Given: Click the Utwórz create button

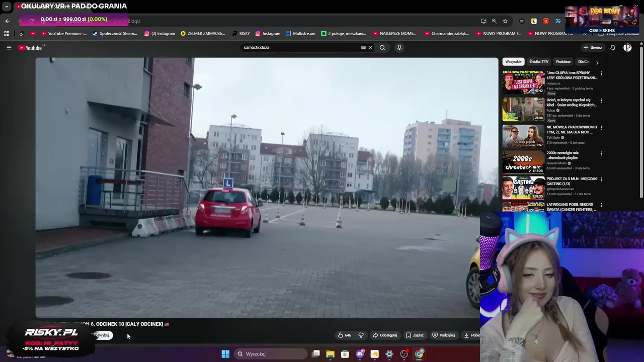Looking at the screenshot, I should [592, 48].
